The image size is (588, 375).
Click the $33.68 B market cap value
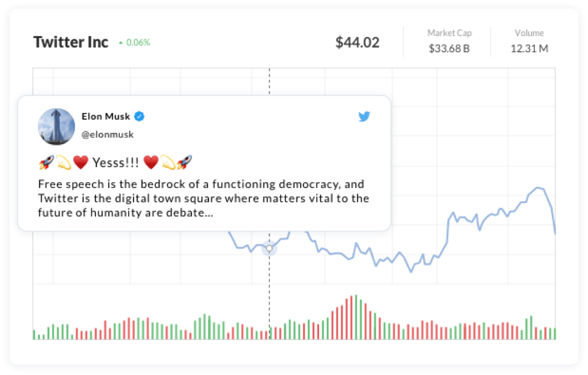pos(449,48)
